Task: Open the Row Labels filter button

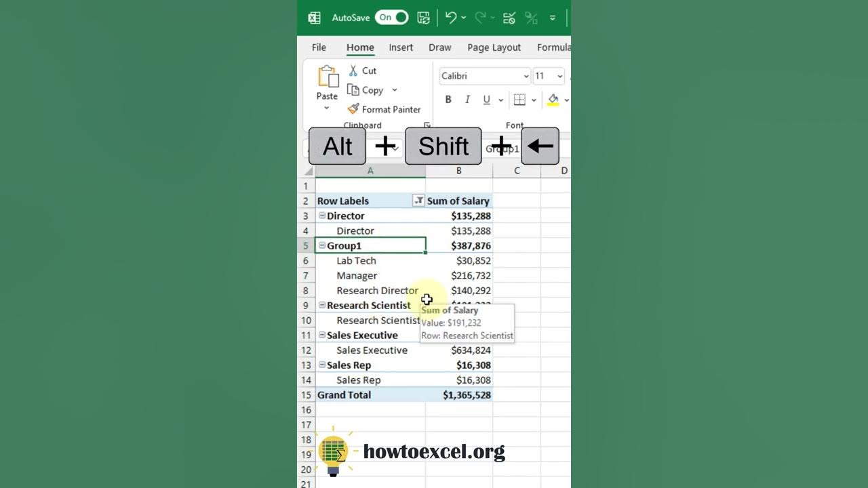Action: coord(418,201)
